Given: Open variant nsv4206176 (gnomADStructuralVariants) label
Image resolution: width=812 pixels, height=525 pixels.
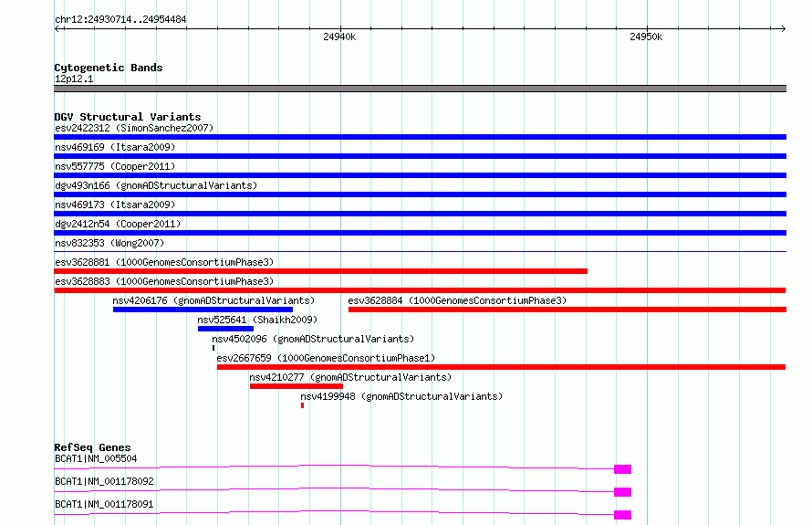Looking at the screenshot, I should click(213, 300).
